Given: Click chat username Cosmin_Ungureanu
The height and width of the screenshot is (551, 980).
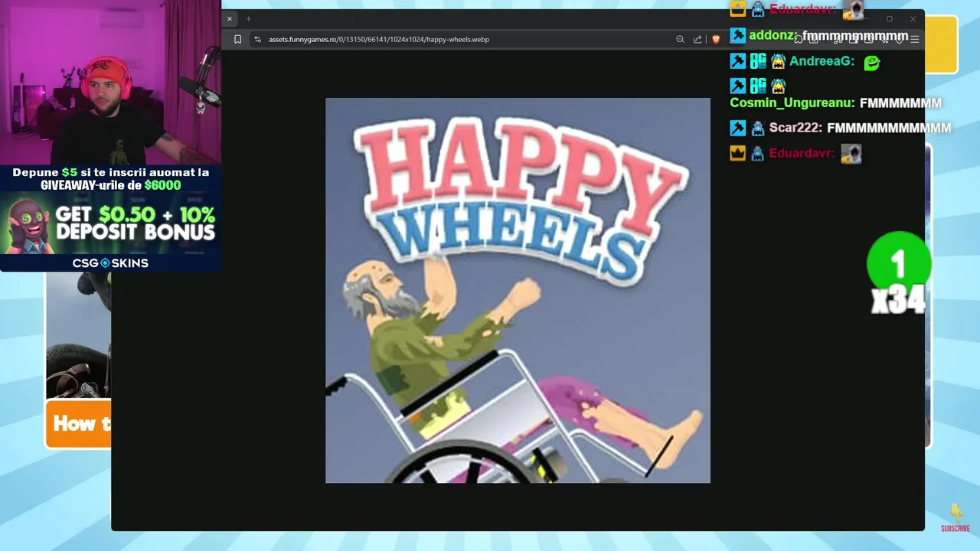Looking at the screenshot, I should [x=792, y=103].
